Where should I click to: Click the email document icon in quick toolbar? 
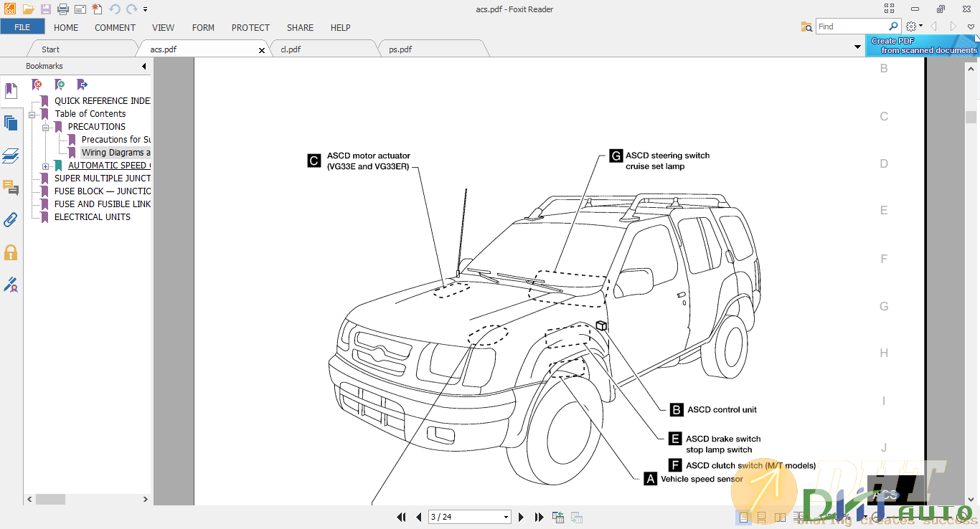80,9
